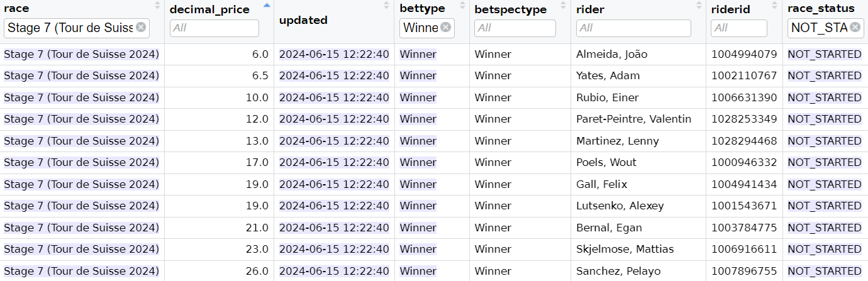Click decimal price value 12.0
The width and height of the screenshot is (868, 281).
[x=257, y=119]
